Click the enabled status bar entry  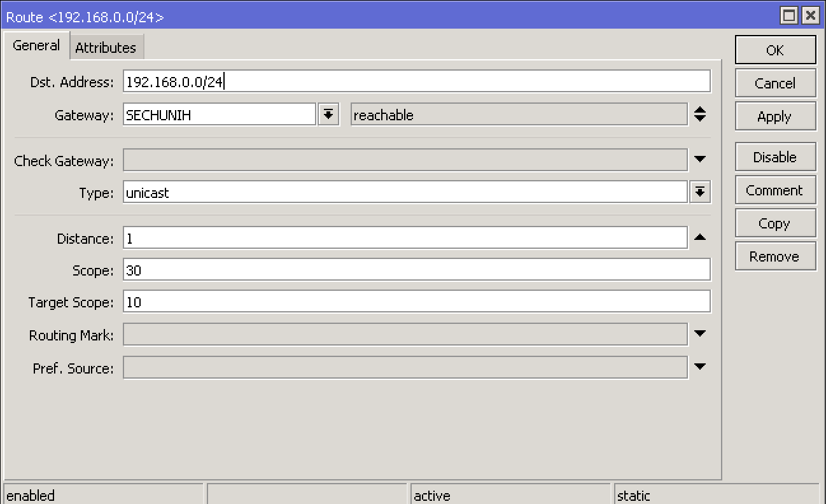tap(103, 494)
